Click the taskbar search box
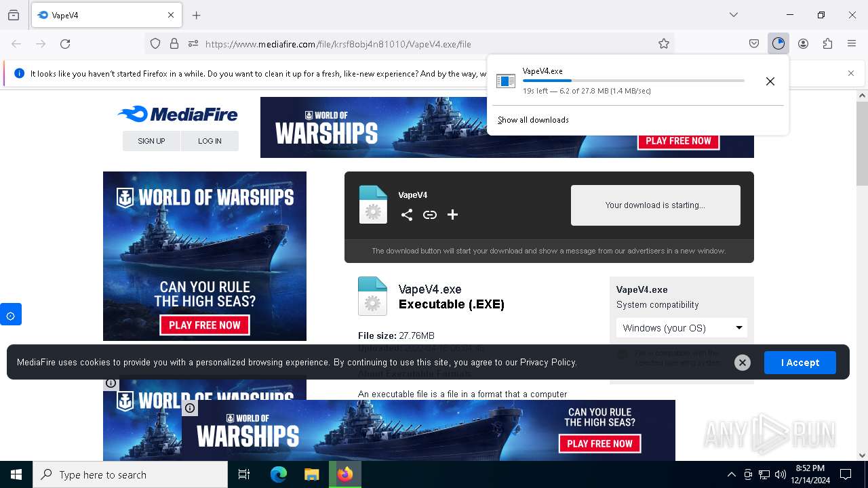Viewport: 868px width, 488px height. (x=130, y=474)
